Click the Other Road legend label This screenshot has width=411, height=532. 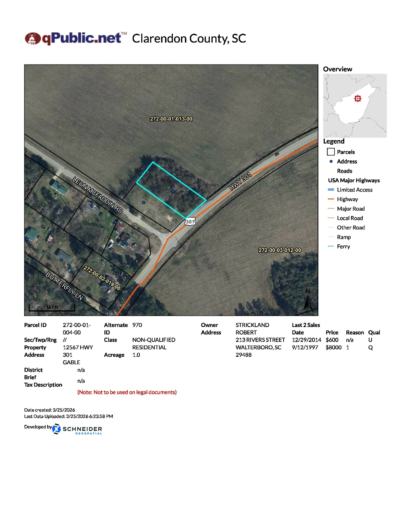tap(351, 228)
